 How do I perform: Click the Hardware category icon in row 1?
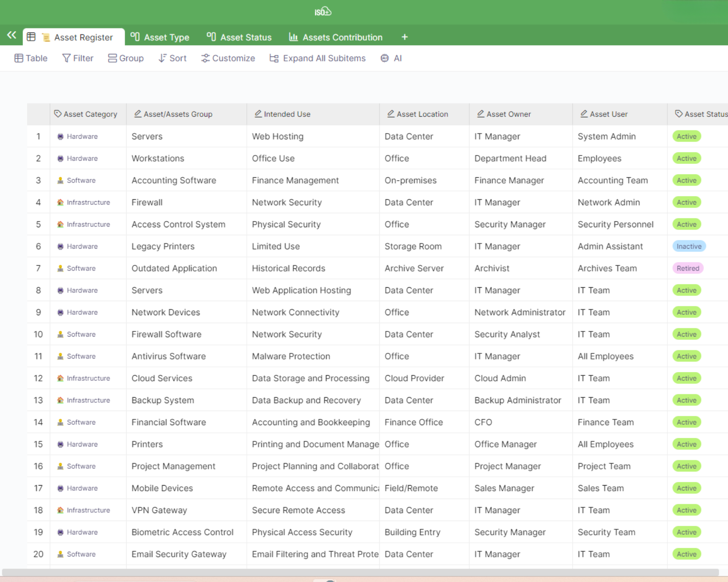(x=61, y=136)
